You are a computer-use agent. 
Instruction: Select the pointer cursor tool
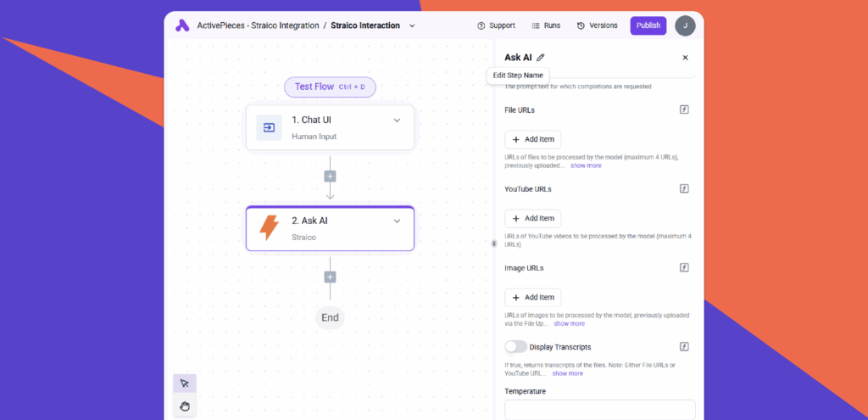[184, 384]
